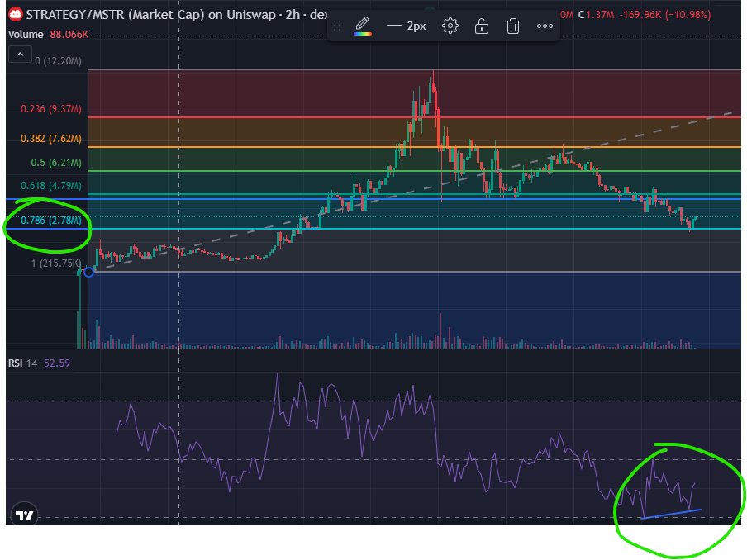747x560 pixels.
Task: Click the 0.786 (2.78M) Fib label
Action: click(x=51, y=221)
